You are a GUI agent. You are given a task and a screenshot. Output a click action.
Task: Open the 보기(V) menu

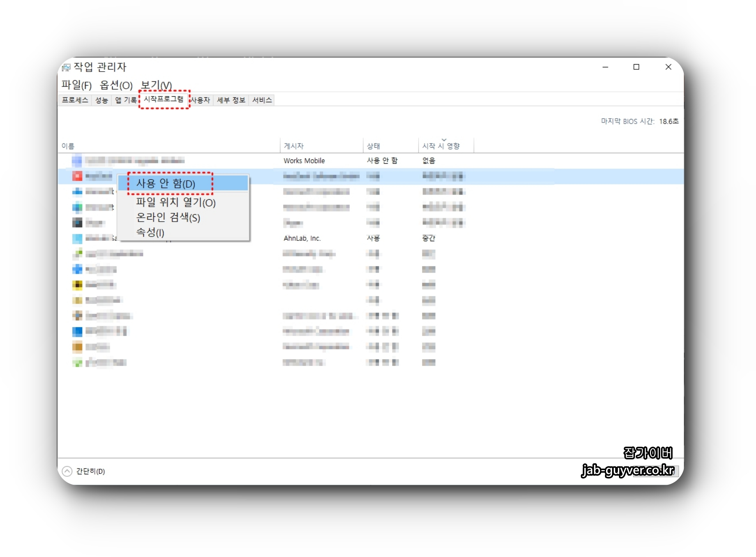point(156,85)
